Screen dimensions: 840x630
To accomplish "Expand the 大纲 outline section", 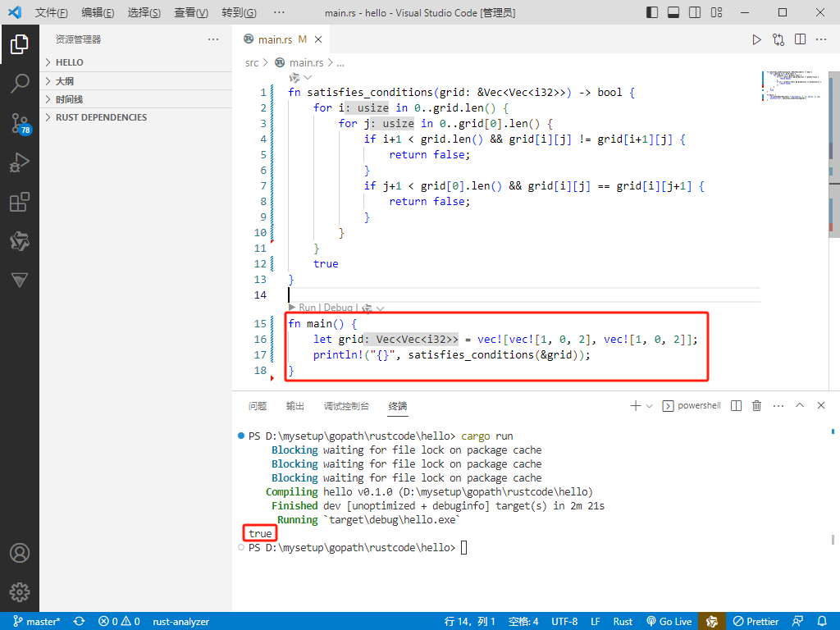I will pyautogui.click(x=136, y=81).
